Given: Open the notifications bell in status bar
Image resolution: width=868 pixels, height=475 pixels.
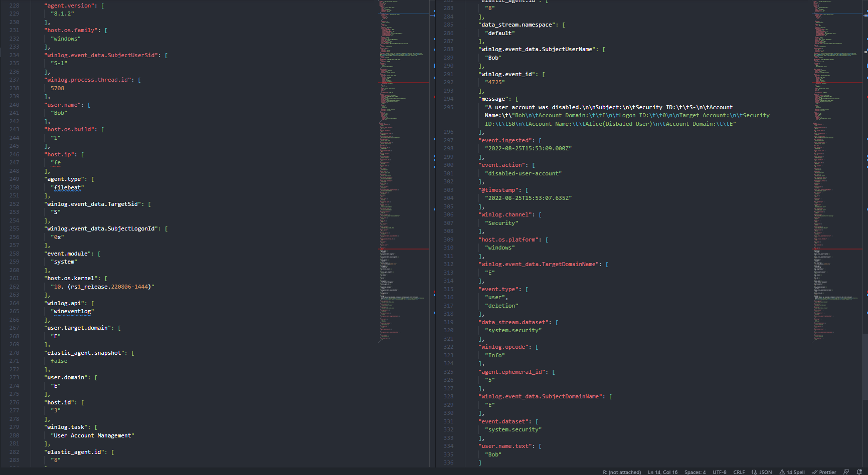Looking at the screenshot, I should click(x=859, y=472).
